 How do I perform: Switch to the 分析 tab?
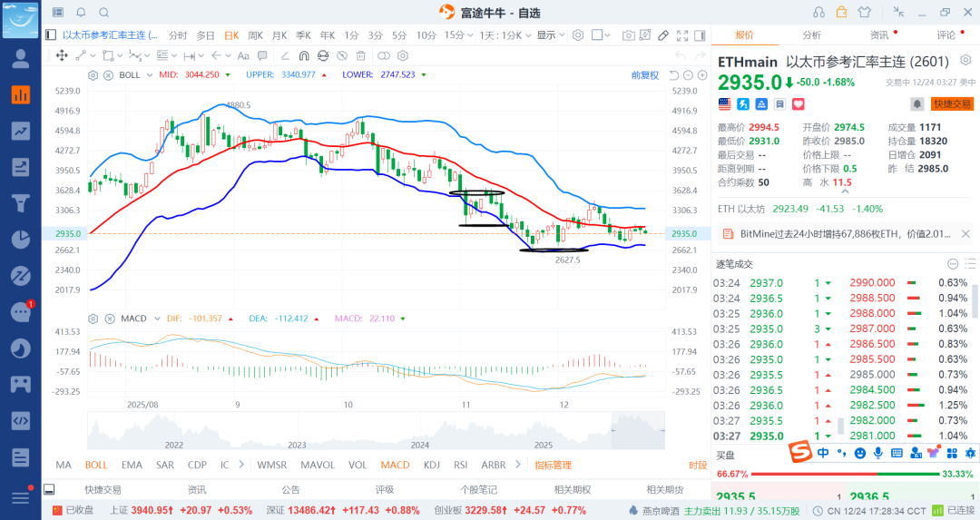812,35
